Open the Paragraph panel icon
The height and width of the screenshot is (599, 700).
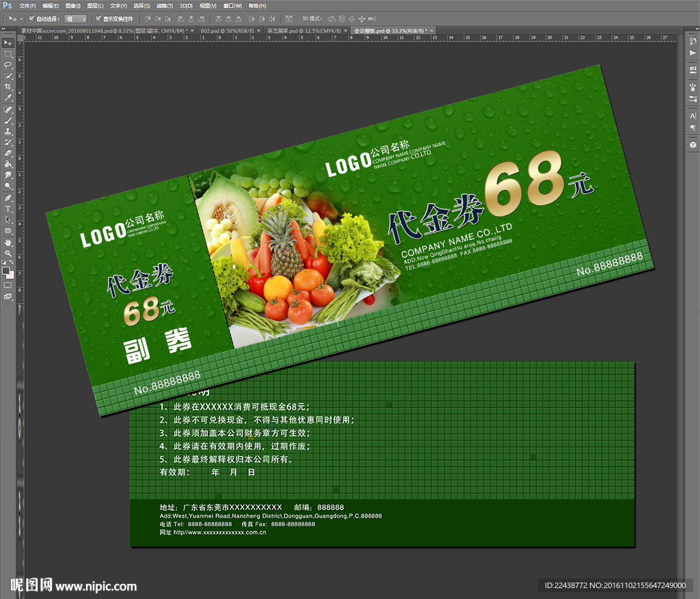(x=693, y=127)
